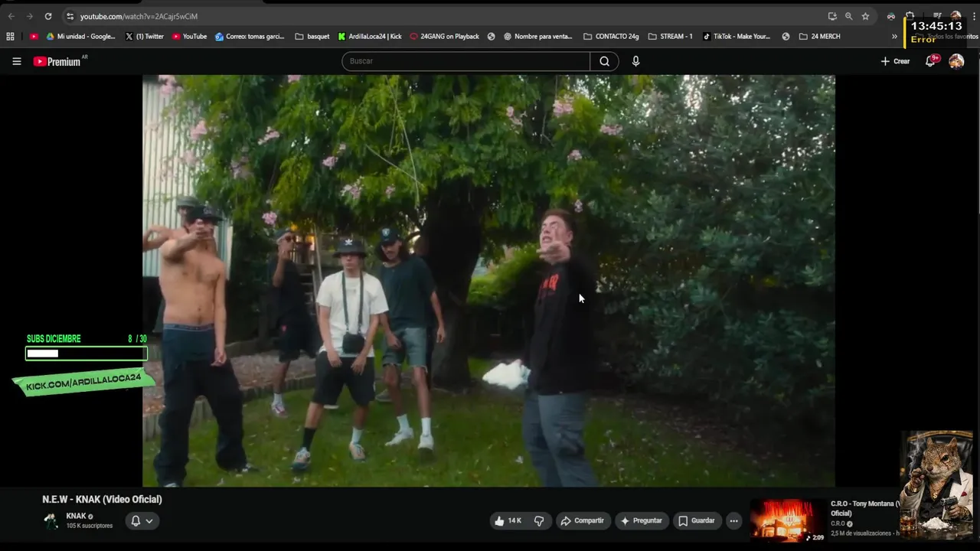This screenshot has width=980, height=551.
Task: Go back in browser history
Action: 11,16
